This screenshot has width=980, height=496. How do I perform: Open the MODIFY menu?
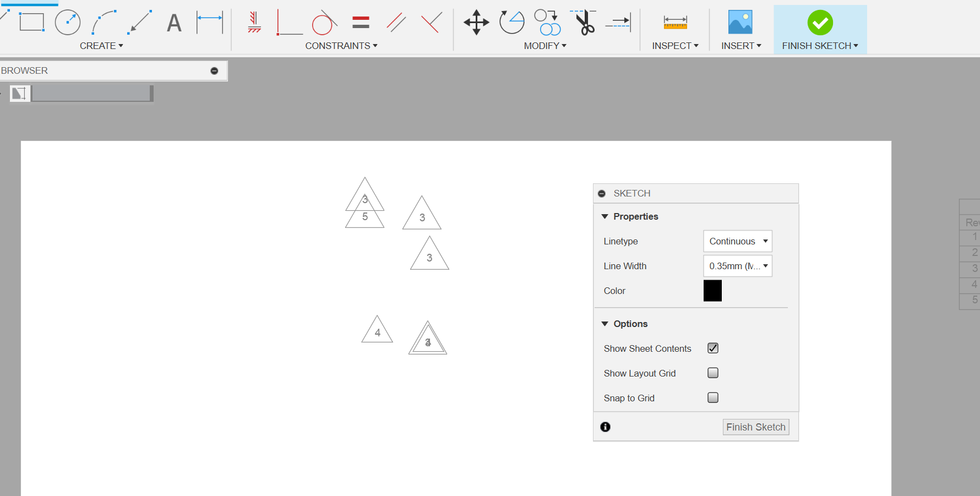(x=544, y=46)
